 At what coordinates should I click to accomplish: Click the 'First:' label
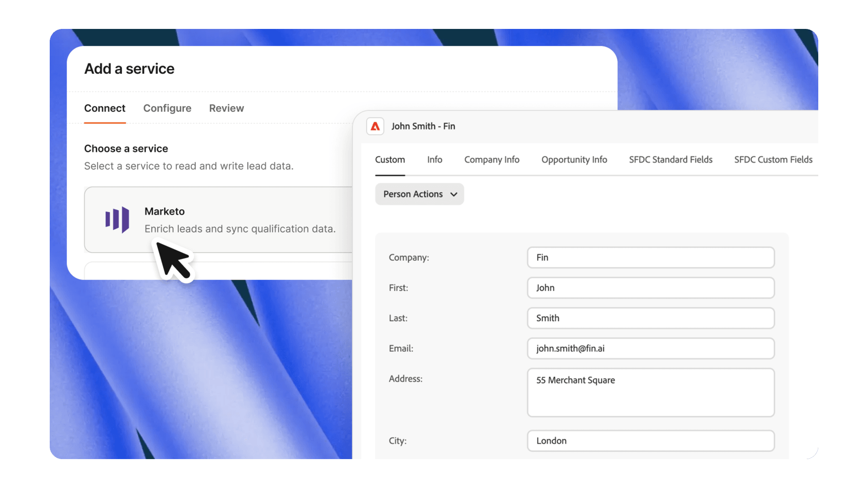398,288
